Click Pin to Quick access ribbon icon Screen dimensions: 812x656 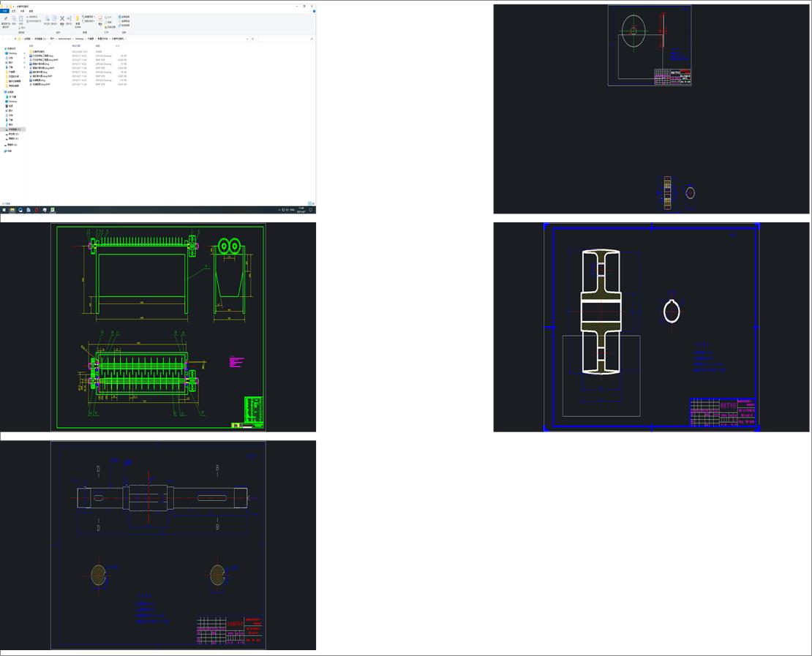(6, 20)
